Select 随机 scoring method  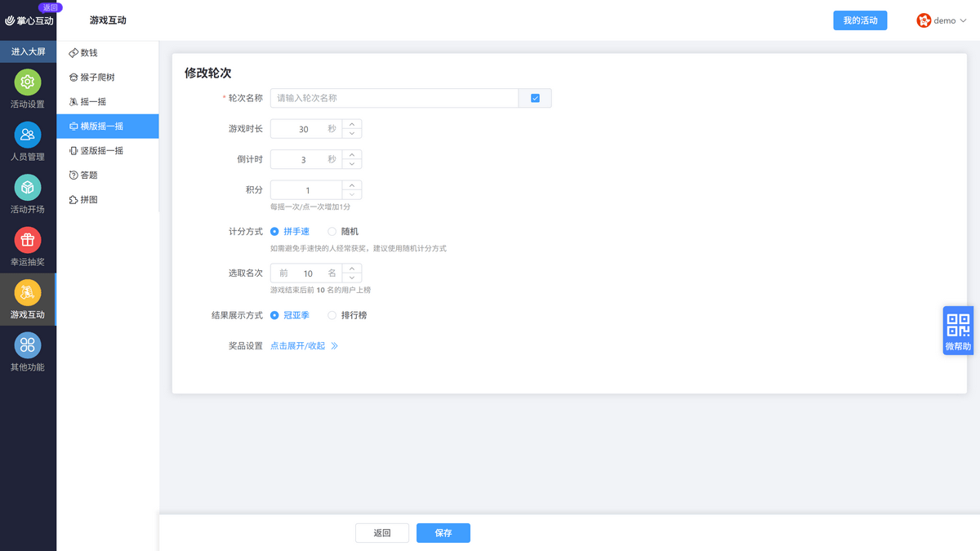343,232
